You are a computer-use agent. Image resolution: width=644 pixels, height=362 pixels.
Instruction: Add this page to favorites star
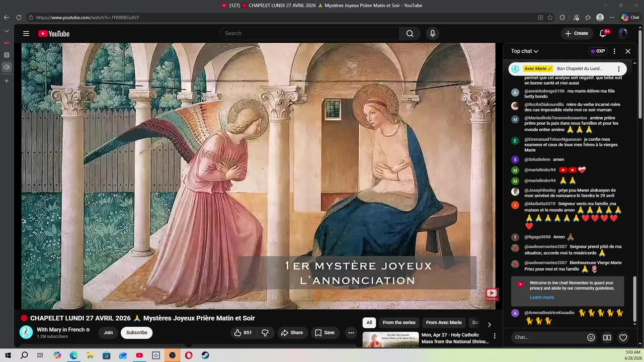point(550,17)
